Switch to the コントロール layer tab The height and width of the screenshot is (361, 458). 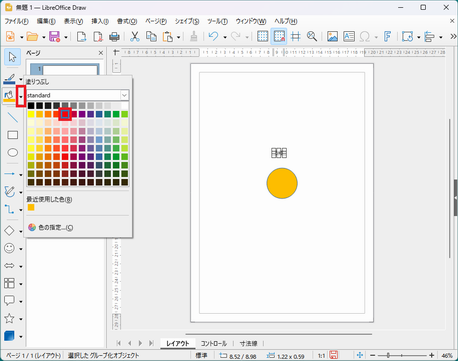coord(214,343)
